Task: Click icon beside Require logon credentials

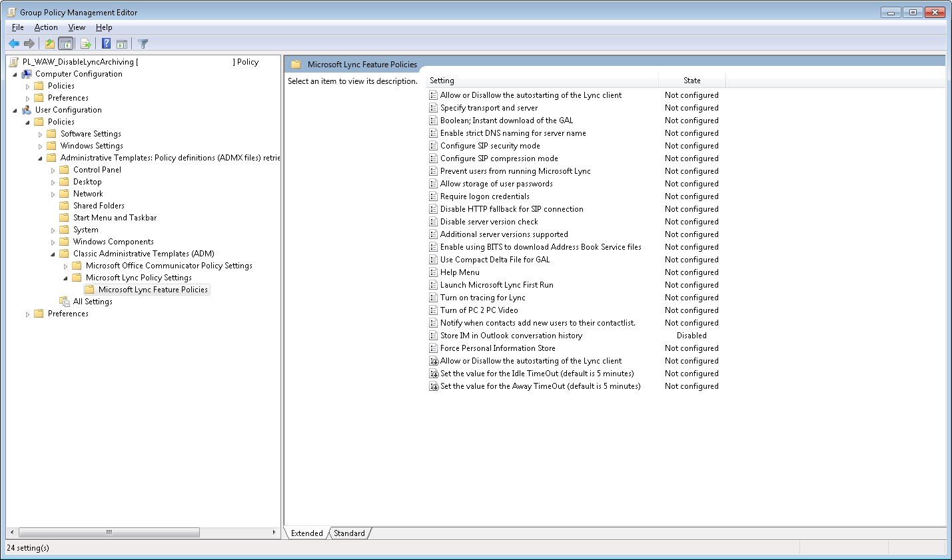Action: point(434,196)
